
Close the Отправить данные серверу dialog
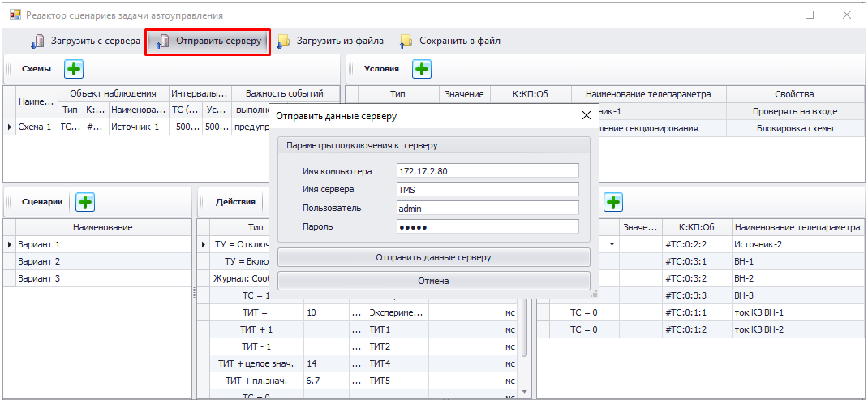click(587, 116)
